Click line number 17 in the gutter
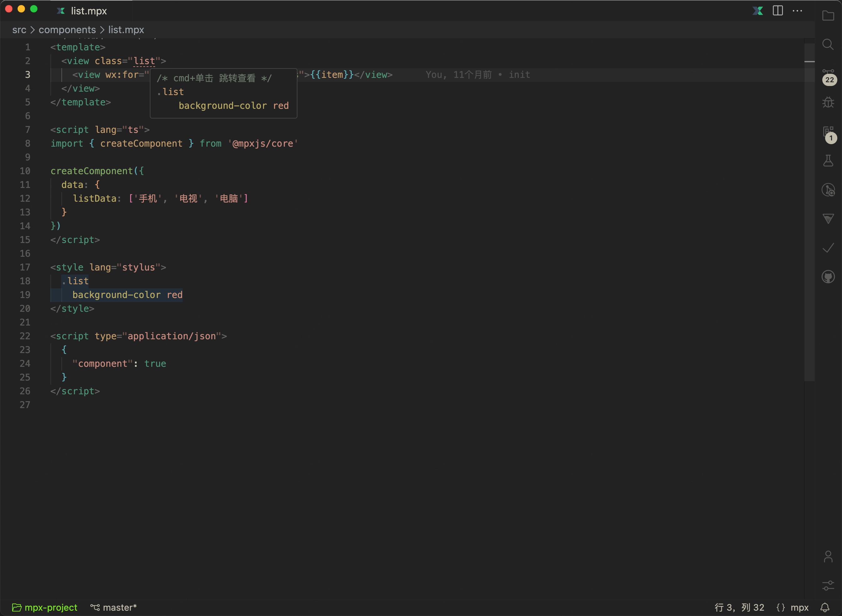Image resolution: width=842 pixels, height=616 pixels. (25, 267)
